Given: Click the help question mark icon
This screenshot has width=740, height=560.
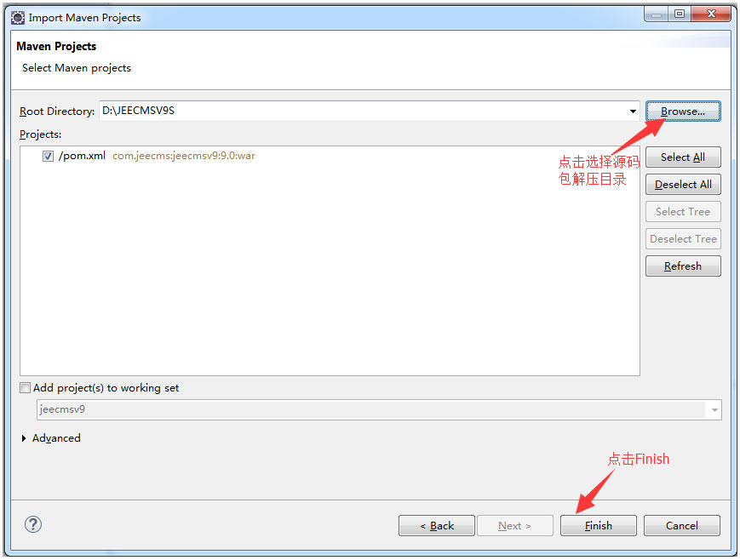Looking at the screenshot, I should pos(33,524).
